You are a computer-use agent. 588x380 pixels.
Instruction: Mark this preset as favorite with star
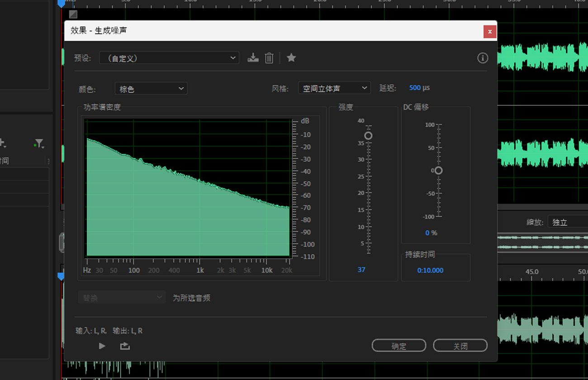(291, 57)
